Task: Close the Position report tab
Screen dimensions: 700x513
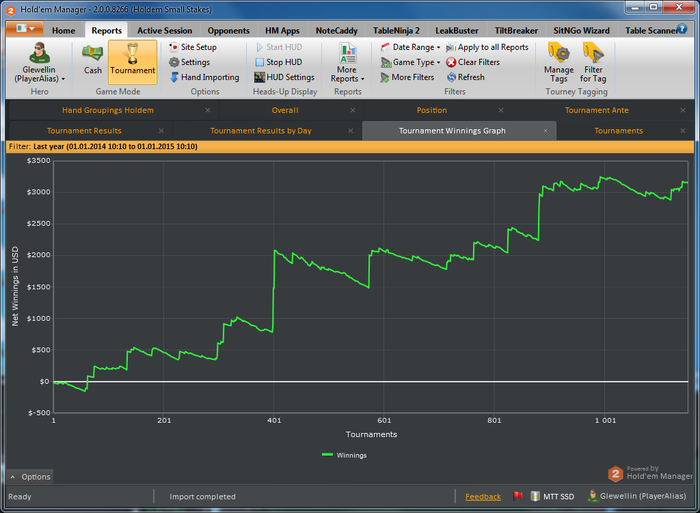Action: [x=501, y=110]
